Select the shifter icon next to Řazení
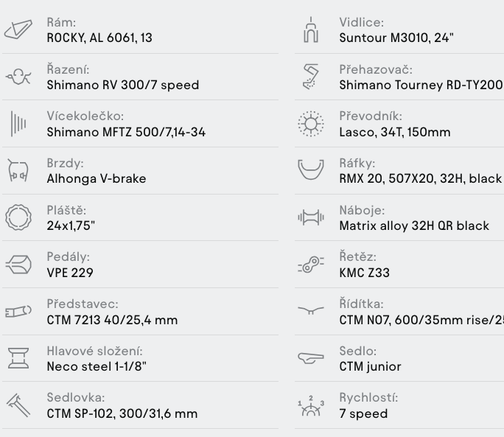Image resolution: width=504 pixels, height=437 pixels. click(x=18, y=77)
